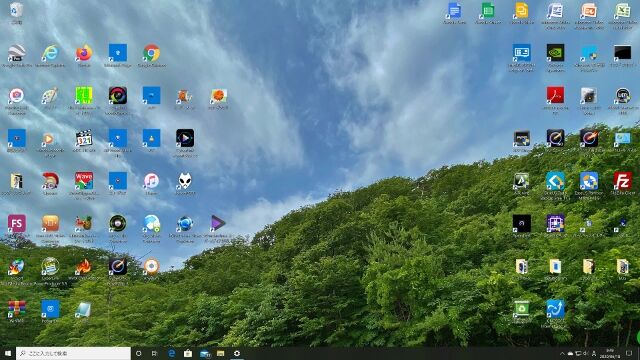Select the pineapple shortcut icon

tap(84, 224)
